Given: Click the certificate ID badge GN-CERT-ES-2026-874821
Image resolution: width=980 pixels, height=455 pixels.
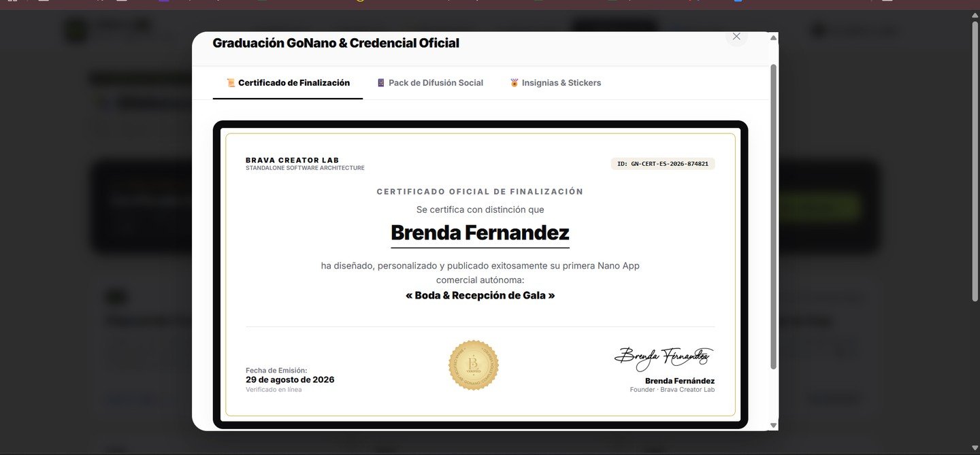Looking at the screenshot, I should point(663,164).
